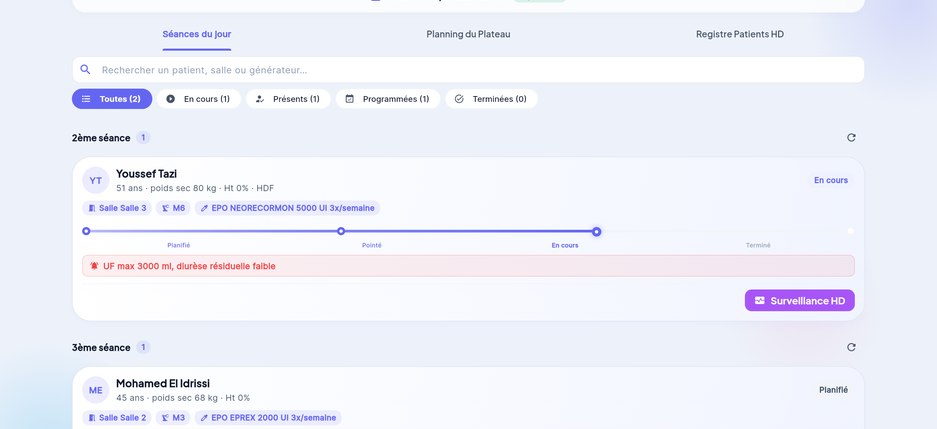Click the syringe icon in EPO EPREX chip
Image resolution: width=937 pixels, height=429 pixels.
[x=204, y=418]
